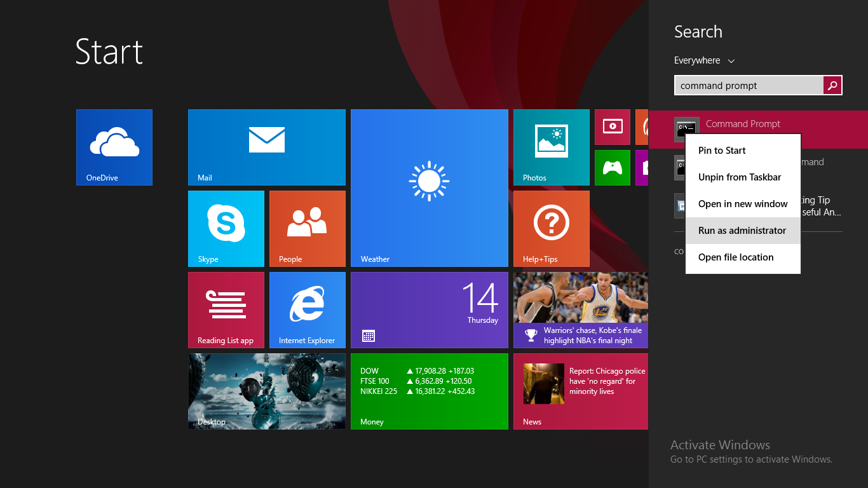The width and height of the screenshot is (868, 488).
Task: Switch to the Desktop tile
Action: click(x=266, y=391)
